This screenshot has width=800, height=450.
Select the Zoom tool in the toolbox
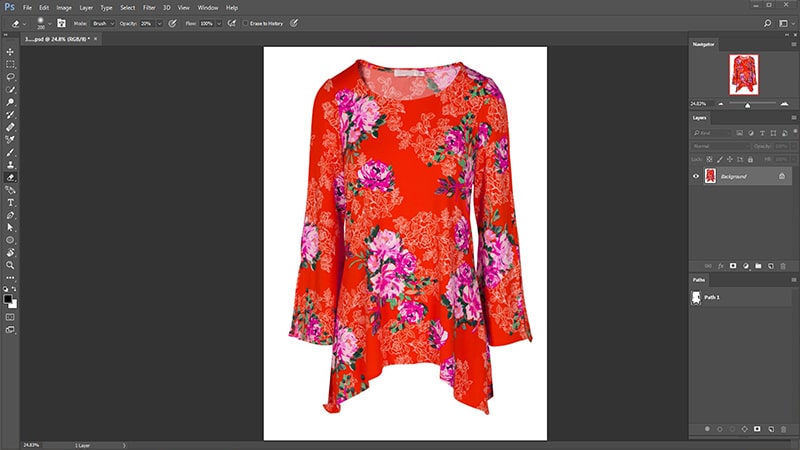[x=10, y=265]
